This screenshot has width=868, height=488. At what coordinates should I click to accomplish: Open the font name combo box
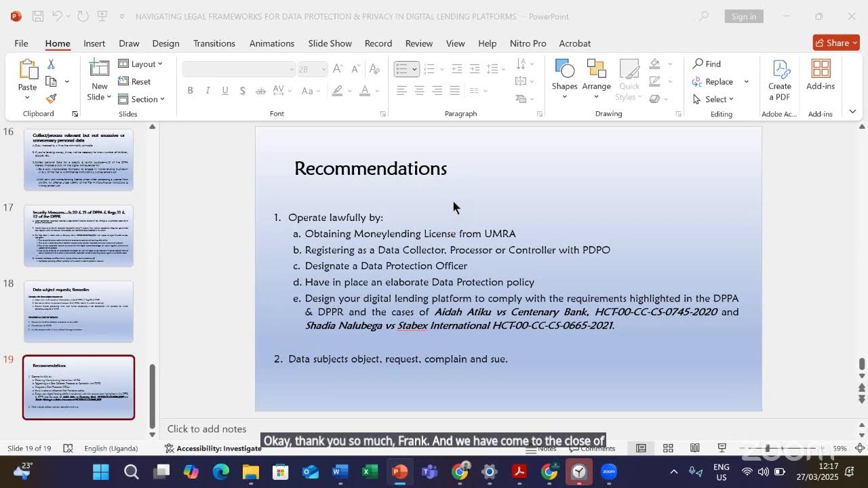point(239,69)
